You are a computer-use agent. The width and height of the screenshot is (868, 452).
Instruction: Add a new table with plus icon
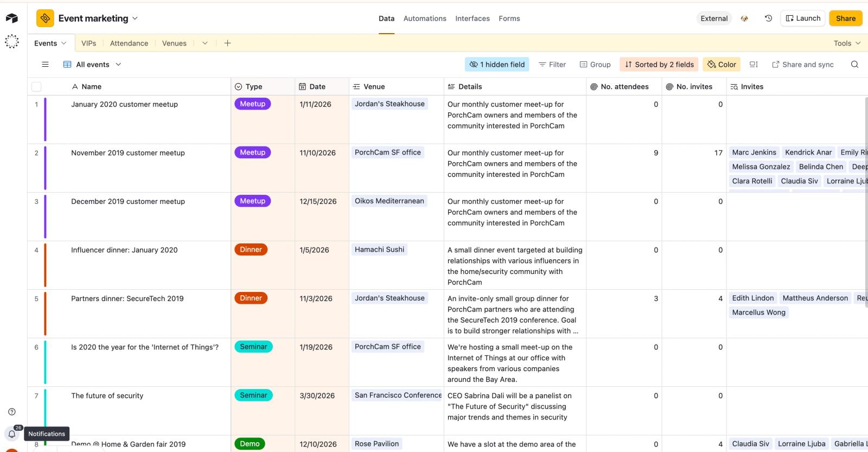(x=227, y=43)
